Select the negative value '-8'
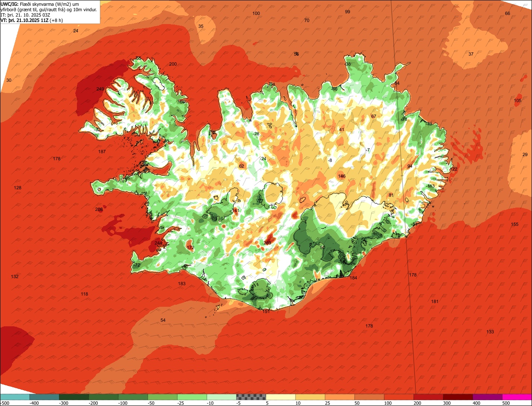 pyautogui.click(x=330, y=160)
